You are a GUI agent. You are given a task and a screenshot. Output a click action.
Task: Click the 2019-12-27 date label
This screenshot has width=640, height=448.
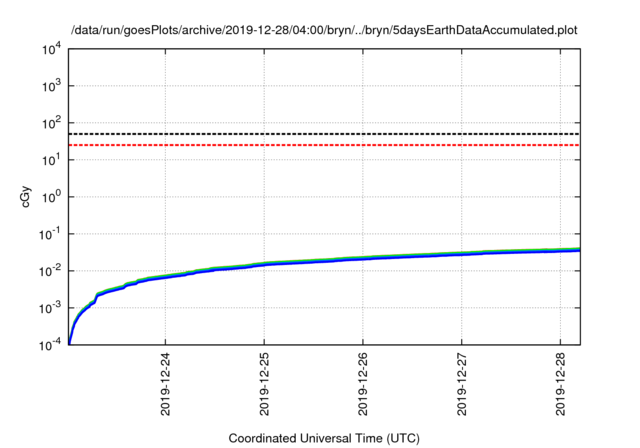[462, 384]
